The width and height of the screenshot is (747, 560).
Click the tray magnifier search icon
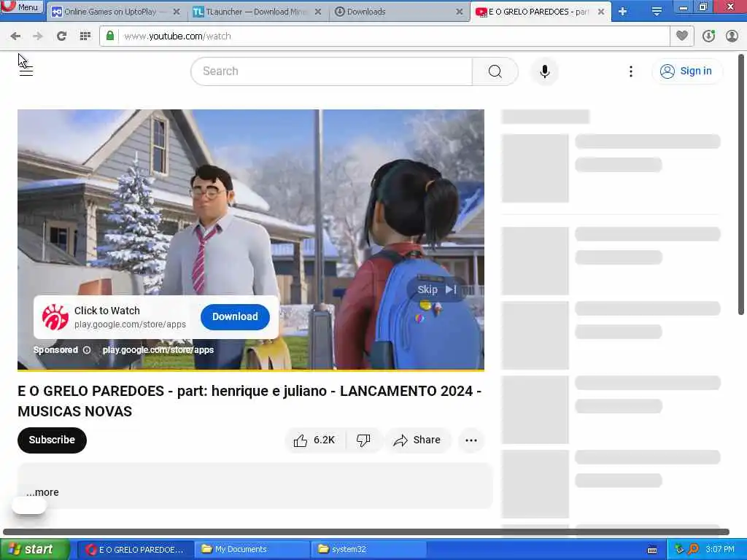tap(694, 549)
